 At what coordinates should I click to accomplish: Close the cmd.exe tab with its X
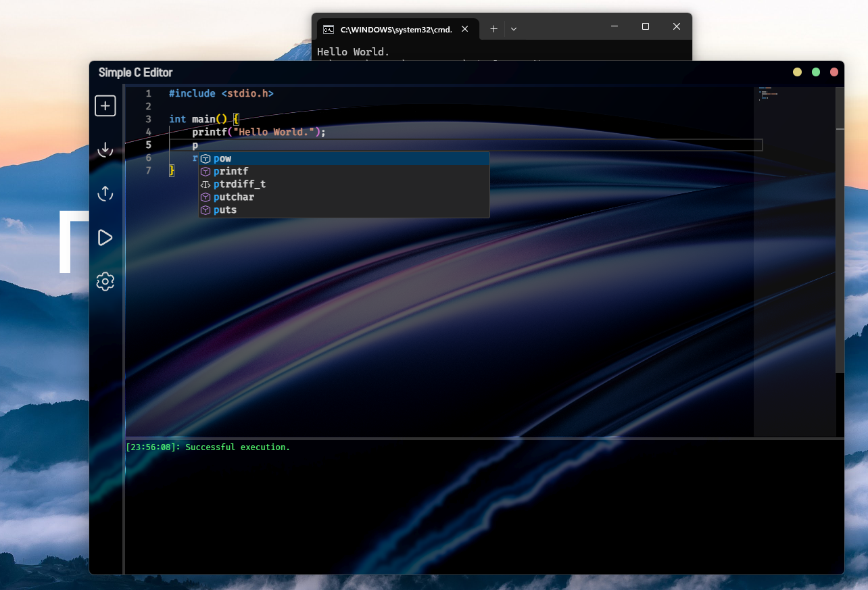pyautogui.click(x=464, y=29)
